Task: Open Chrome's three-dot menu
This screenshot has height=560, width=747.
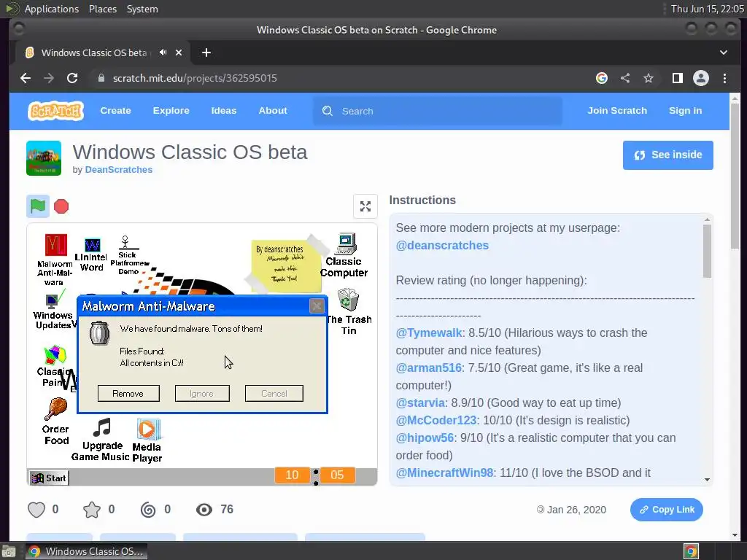Action: point(724,78)
